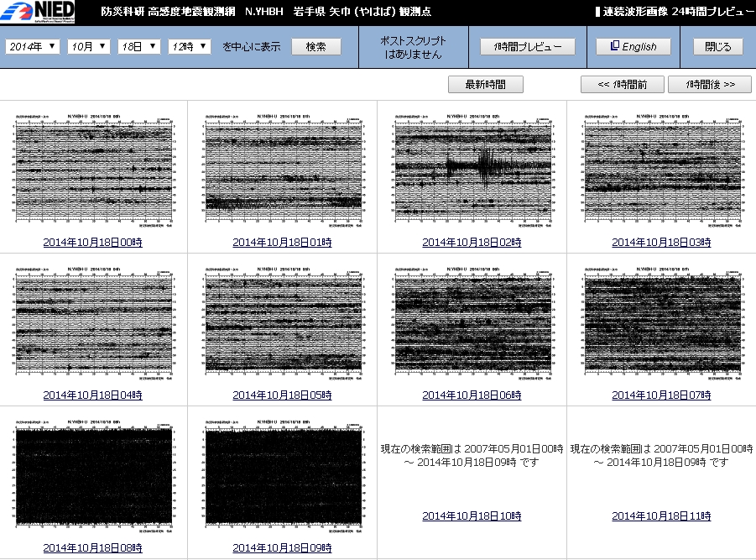
Task: Jump to 最新時間 latest time
Action: point(485,85)
